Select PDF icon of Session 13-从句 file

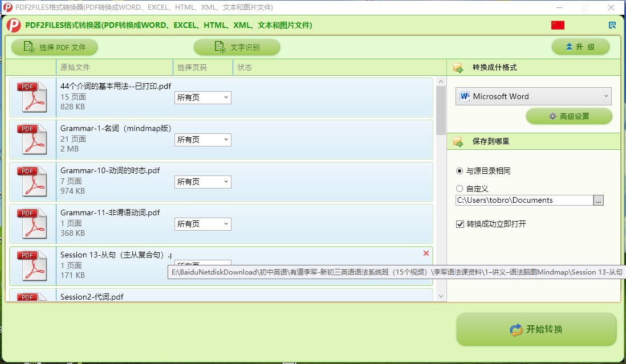[32, 266]
